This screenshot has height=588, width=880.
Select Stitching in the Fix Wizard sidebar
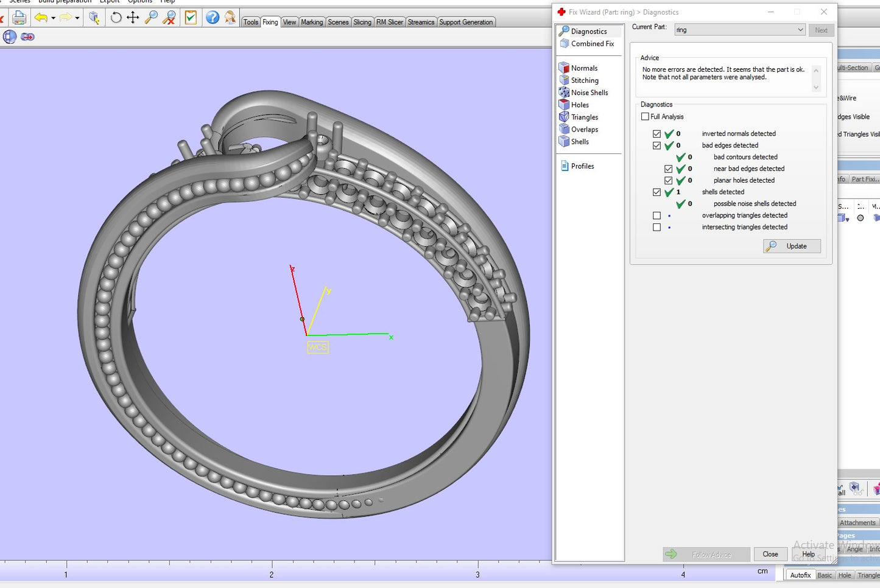point(584,80)
